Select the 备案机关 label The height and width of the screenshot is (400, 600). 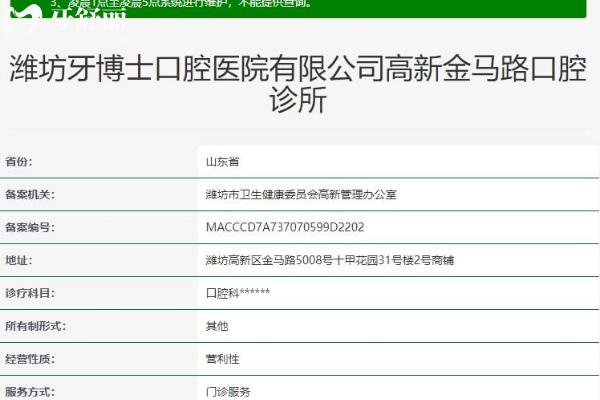coord(30,194)
